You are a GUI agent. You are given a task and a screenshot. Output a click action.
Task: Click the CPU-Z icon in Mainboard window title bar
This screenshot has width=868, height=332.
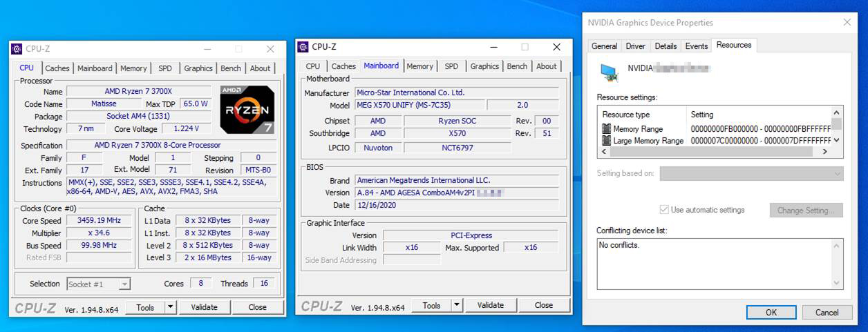coord(303,47)
